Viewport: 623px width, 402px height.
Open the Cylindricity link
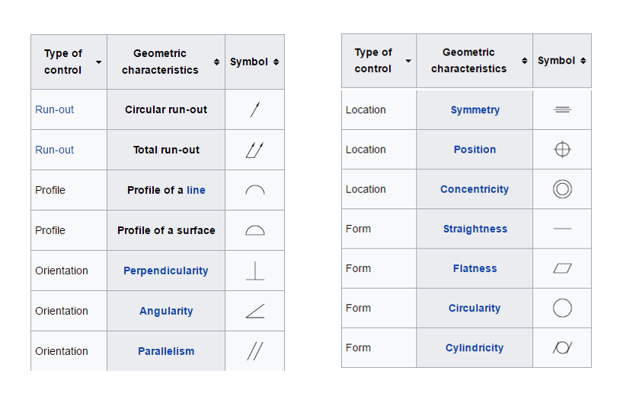[474, 348]
